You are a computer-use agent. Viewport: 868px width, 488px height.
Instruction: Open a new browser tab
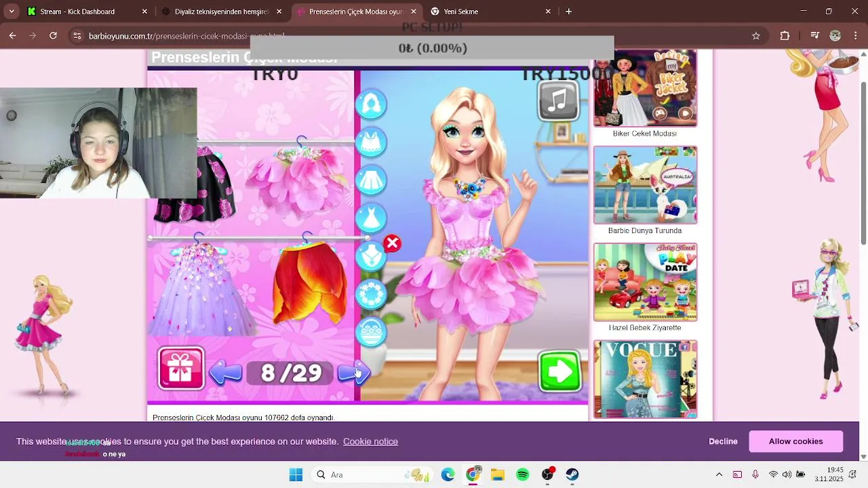tap(569, 12)
